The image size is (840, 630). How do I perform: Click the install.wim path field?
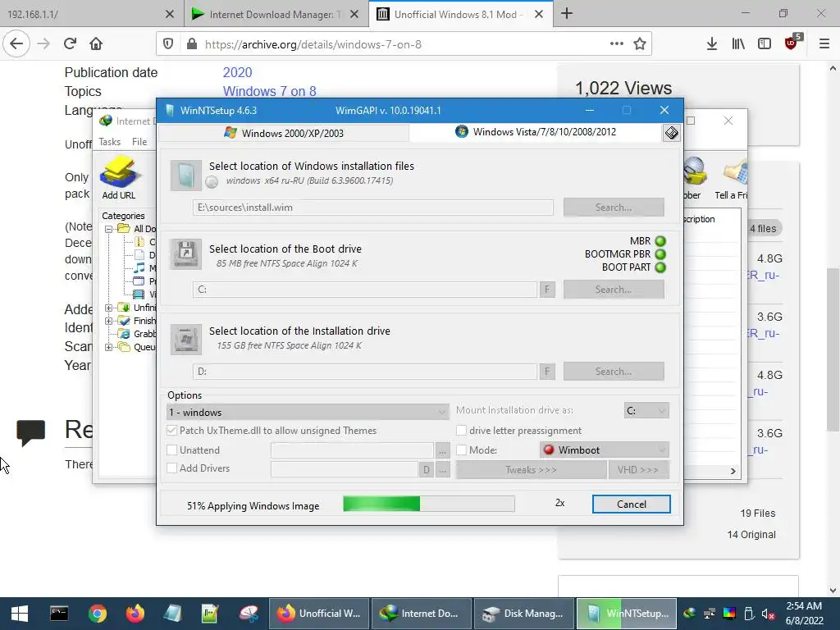[373, 208]
